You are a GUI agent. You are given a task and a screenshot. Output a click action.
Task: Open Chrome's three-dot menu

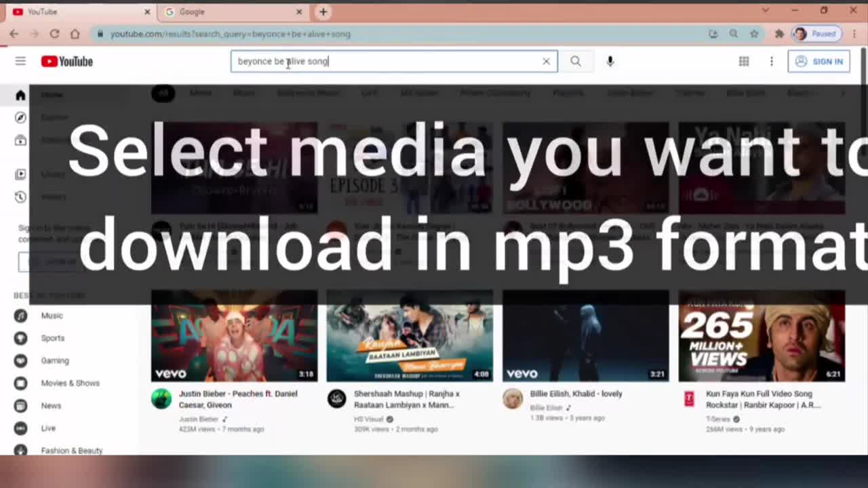[854, 34]
